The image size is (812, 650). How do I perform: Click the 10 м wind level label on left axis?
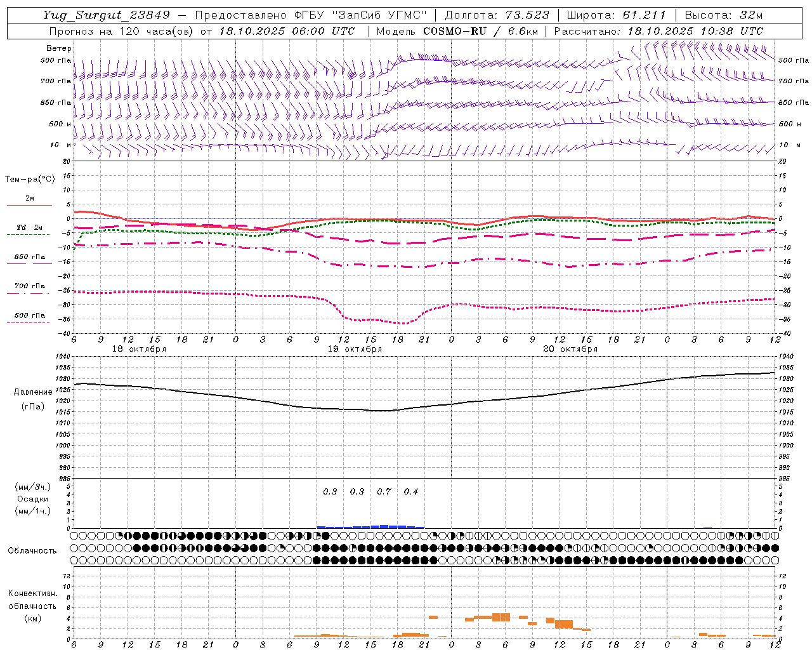coord(61,145)
